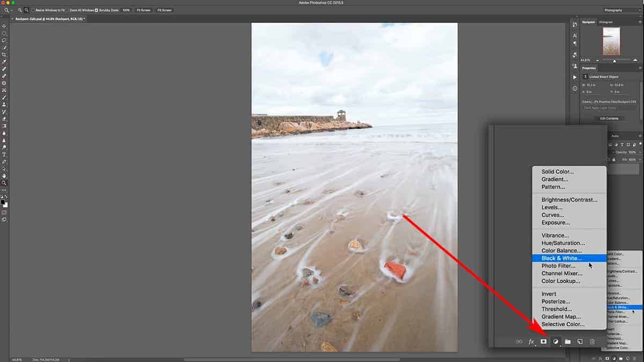
Task: Choose Invert in enlarged menu
Action: (569, 294)
